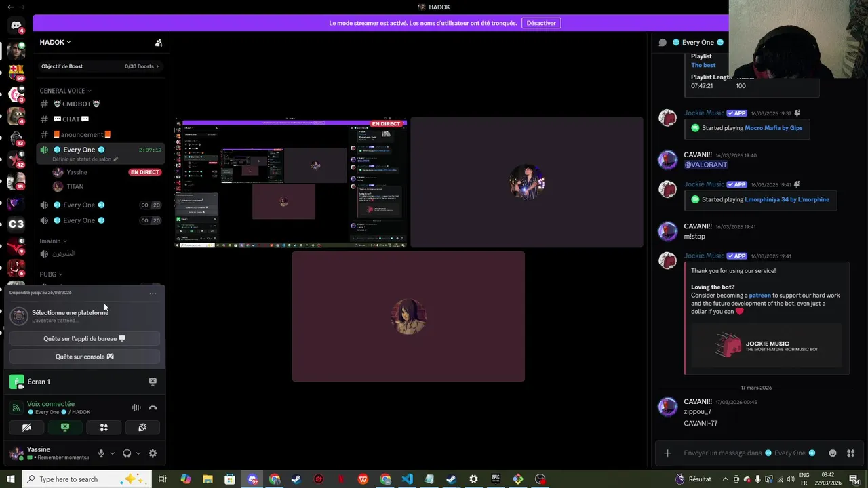
Task: Disconnect from voice with hang-up icon
Action: 153,407
